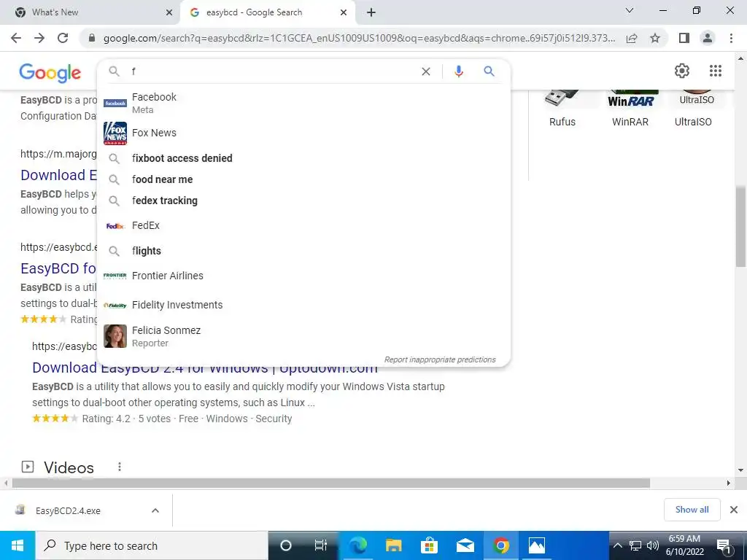Click the Google logo

(x=50, y=72)
